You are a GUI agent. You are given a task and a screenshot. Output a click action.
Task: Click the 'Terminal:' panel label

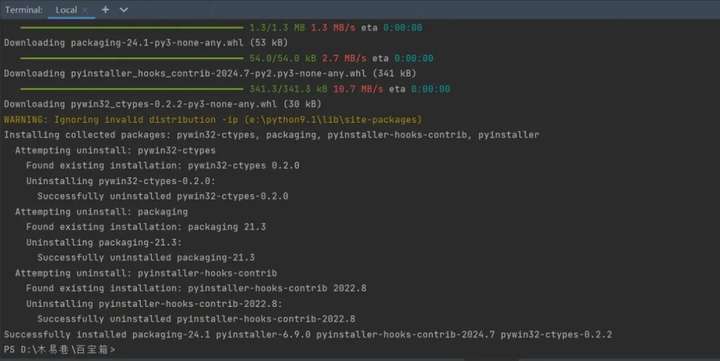point(23,10)
